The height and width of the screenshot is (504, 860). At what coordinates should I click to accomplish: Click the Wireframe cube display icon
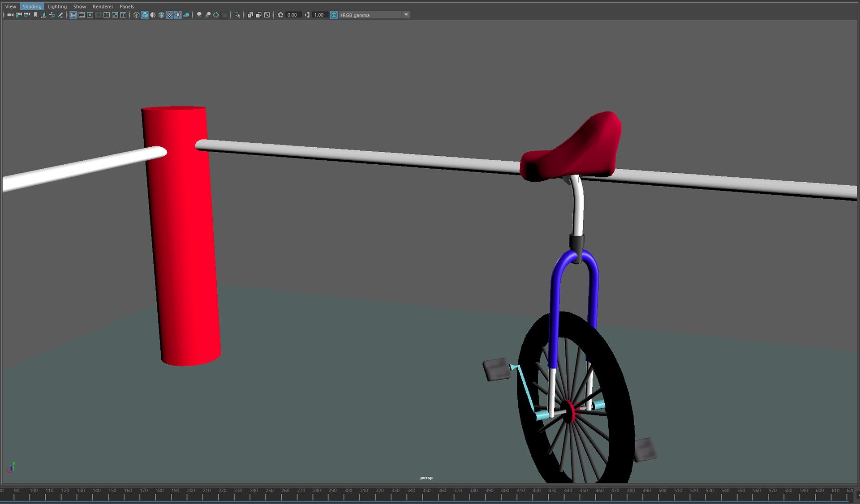pyautogui.click(x=137, y=15)
